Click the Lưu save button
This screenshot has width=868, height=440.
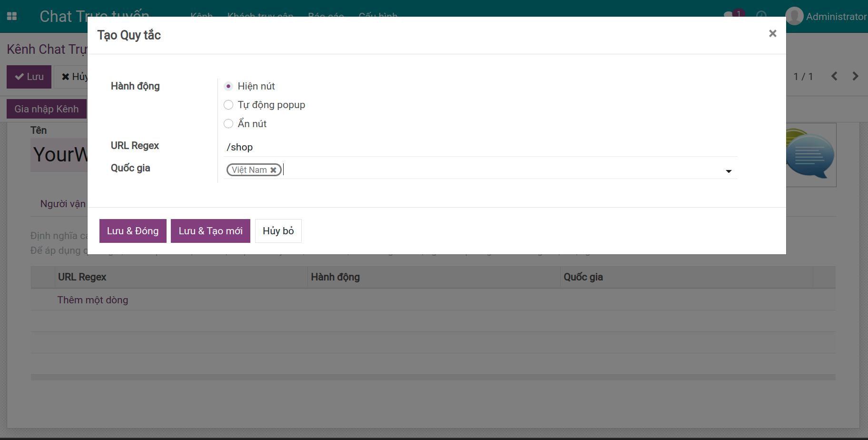click(x=29, y=77)
